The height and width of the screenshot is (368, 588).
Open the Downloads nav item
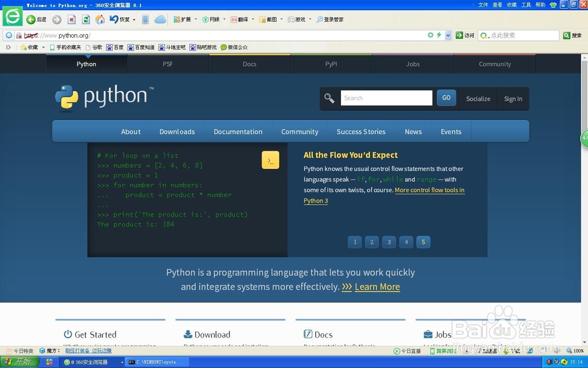[177, 132]
